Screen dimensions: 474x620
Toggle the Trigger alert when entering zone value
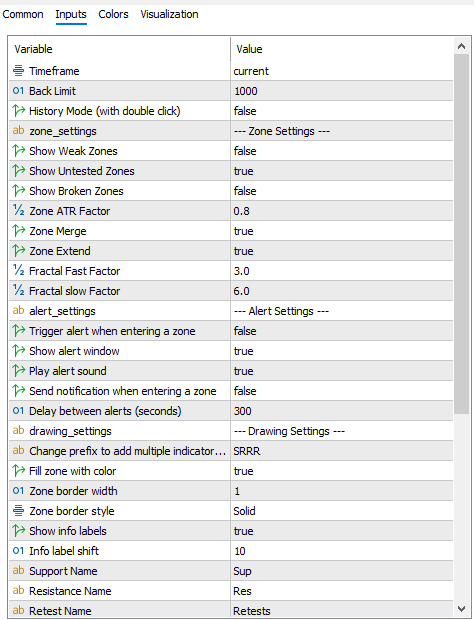click(342, 331)
